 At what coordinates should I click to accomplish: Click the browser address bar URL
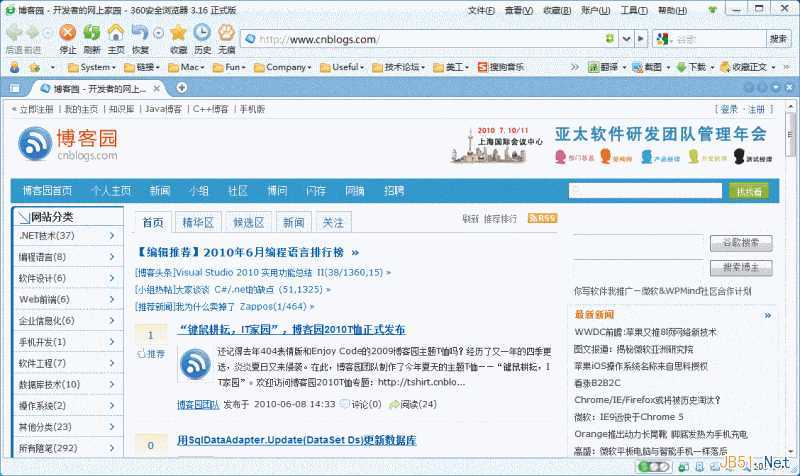tap(319, 39)
